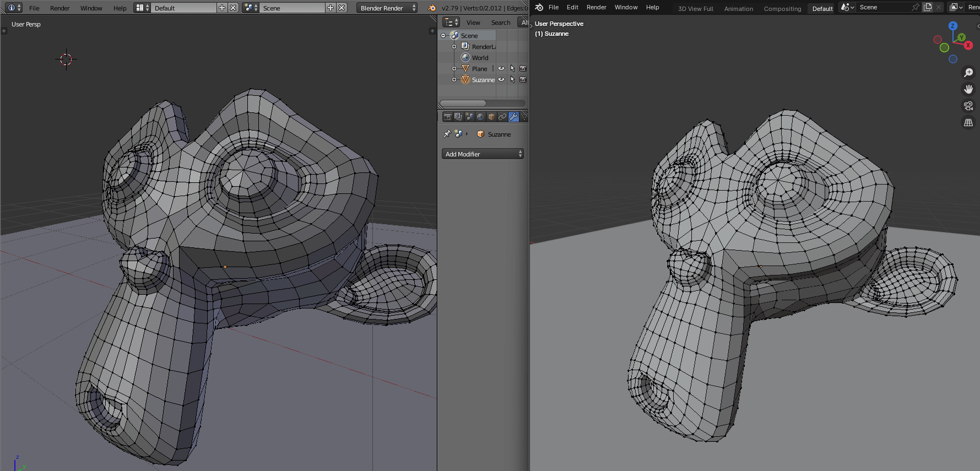Delete the Default screen layout in Blender 2.79
This screenshot has height=471, width=980.
point(233,8)
